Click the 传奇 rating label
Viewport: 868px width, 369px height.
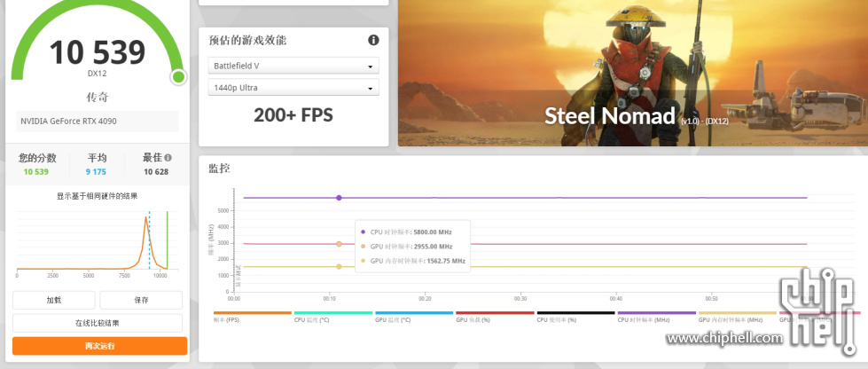click(98, 98)
